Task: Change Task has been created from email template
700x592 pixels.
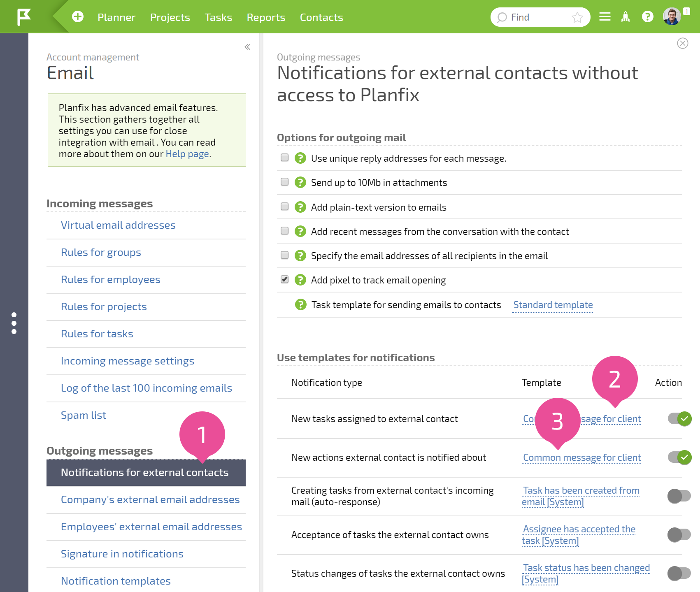Action: 581,496
